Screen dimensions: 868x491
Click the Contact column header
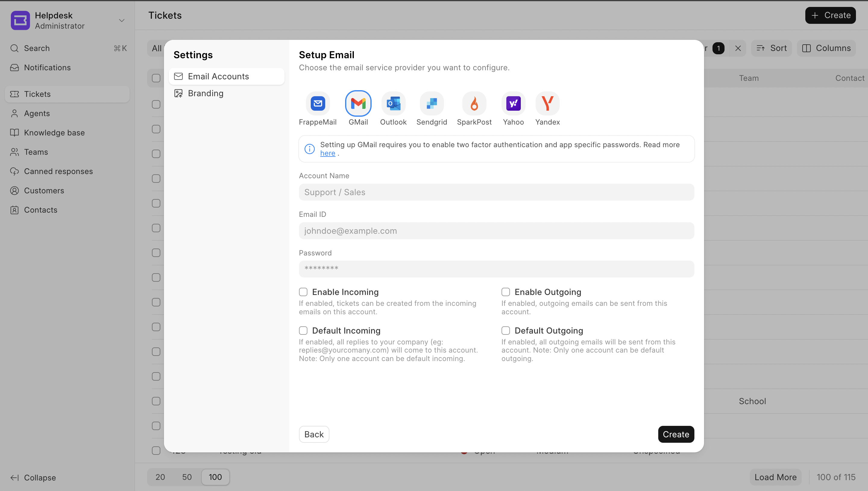[x=850, y=78]
